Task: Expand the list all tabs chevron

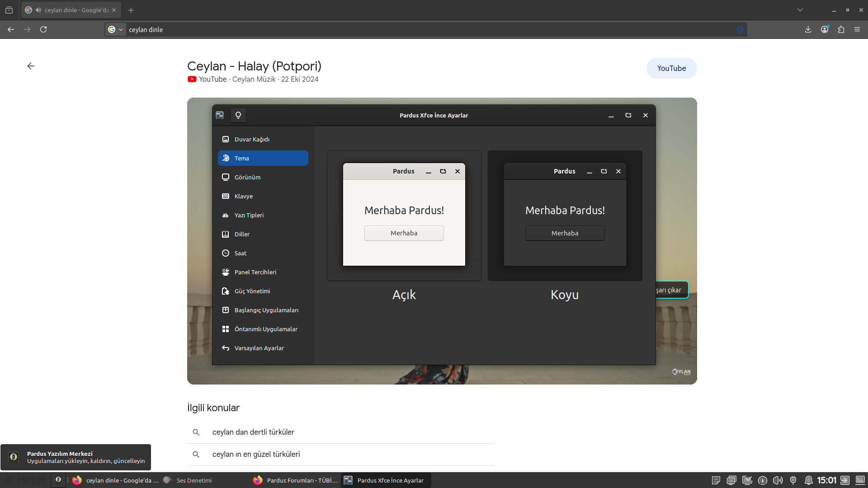Action: point(800,10)
